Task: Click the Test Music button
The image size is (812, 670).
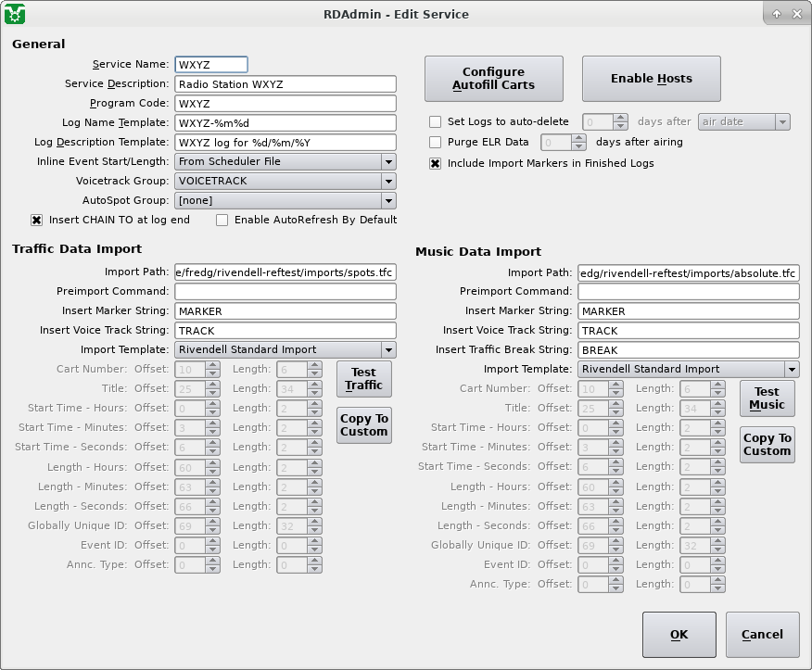Action: [767, 398]
